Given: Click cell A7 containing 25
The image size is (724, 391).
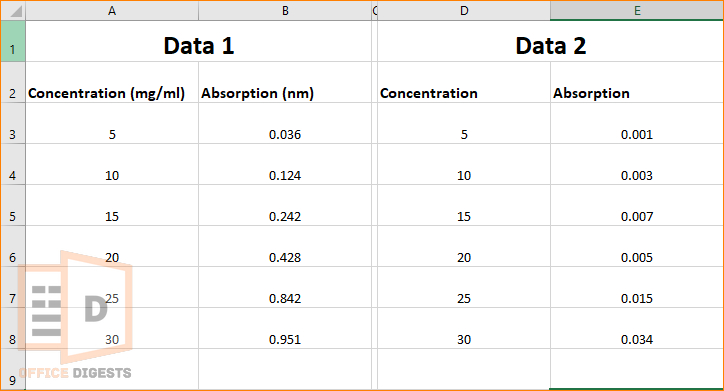Looking at the screenshot, I should point(112,287).
